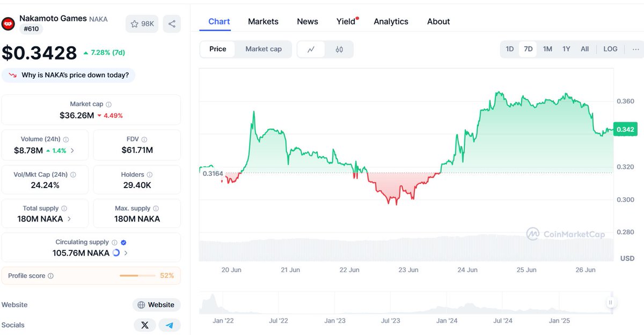Open the Circulating supply info icon

click(x=114, y=242)
